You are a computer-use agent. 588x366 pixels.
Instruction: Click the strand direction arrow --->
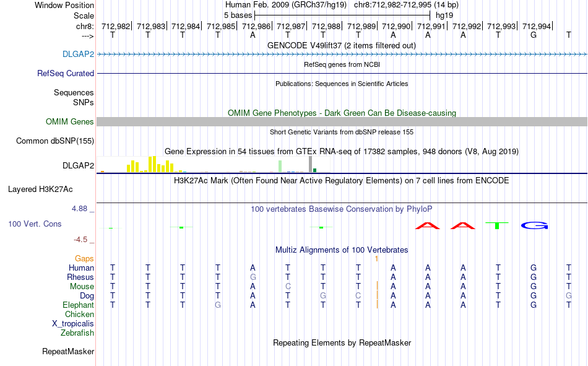point(88,36)
